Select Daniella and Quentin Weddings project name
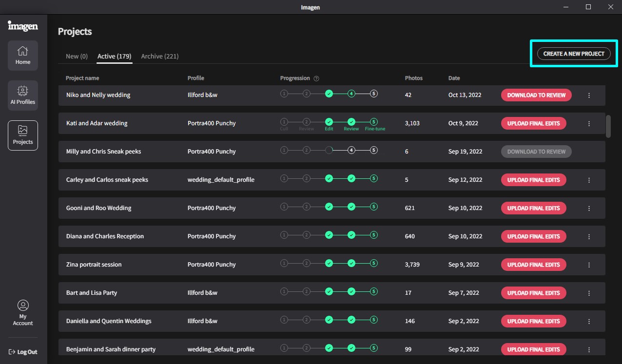Viewport: 622px width, 364px height. 109,321
